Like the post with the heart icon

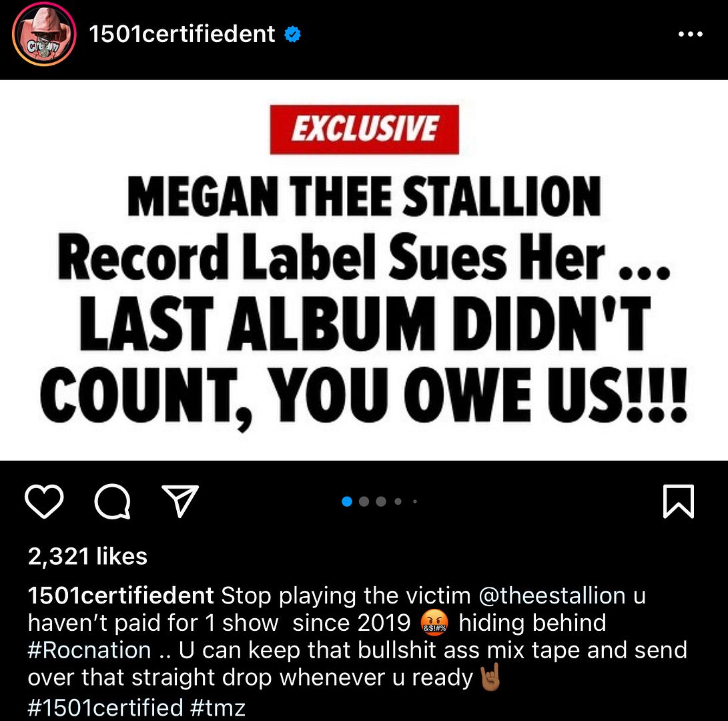tap(43, 501)
